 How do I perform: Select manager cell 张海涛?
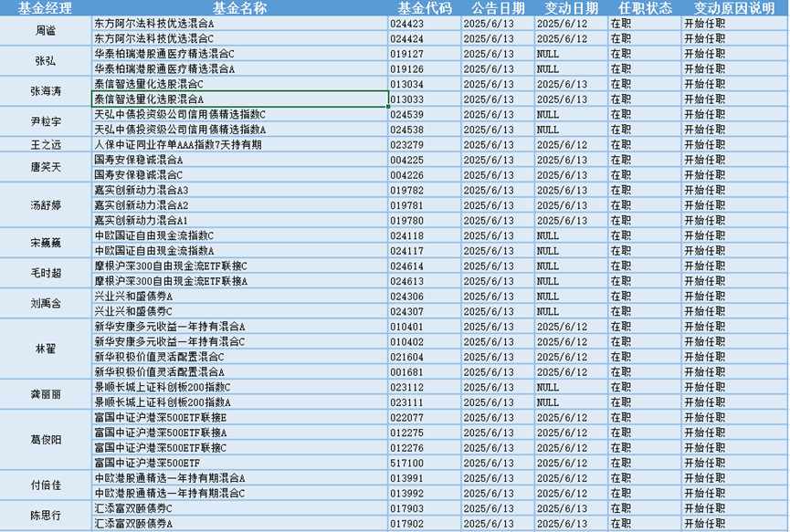point(46,91)
